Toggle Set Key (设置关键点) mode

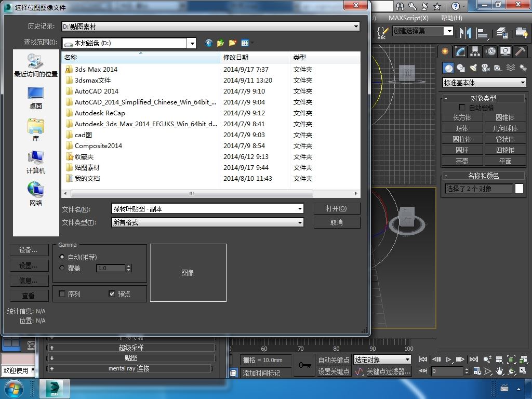[334, 371]
